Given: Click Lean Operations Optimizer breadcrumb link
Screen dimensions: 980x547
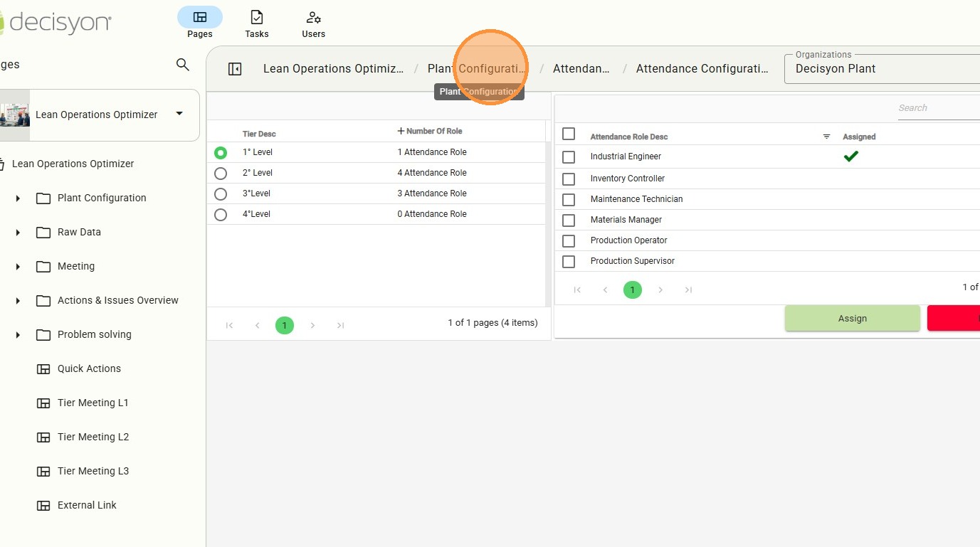Looking at the screenshot, I should tap(333, 69).
